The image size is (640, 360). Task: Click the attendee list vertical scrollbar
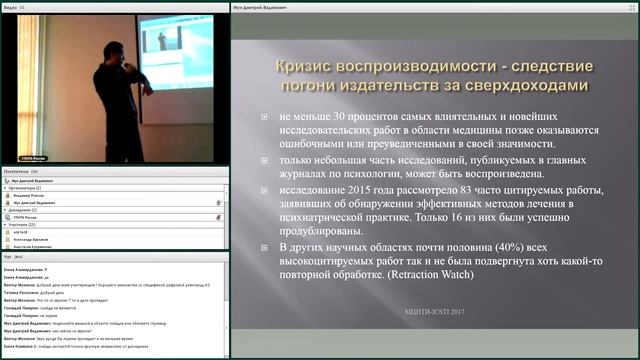coord(227,216)
